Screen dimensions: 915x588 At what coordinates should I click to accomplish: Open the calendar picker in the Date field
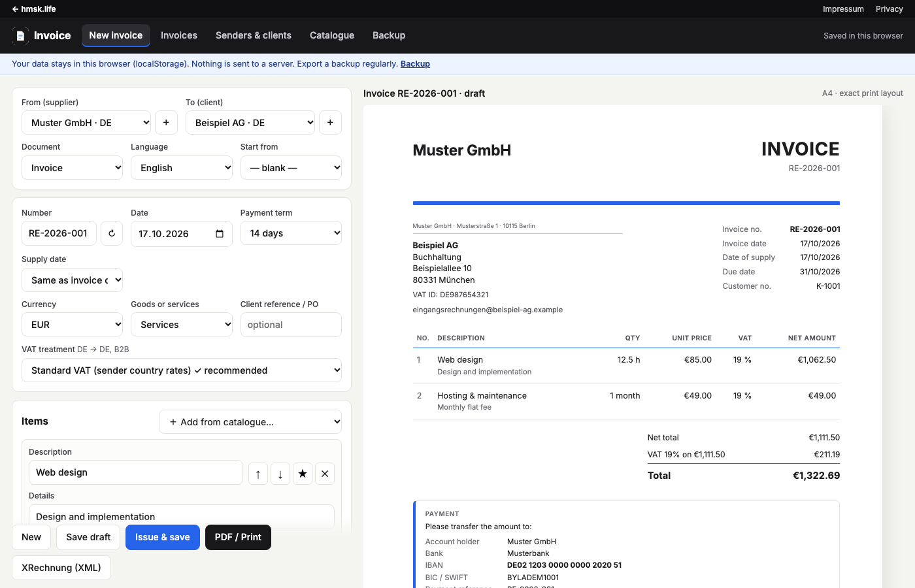(x=220, y=234)
